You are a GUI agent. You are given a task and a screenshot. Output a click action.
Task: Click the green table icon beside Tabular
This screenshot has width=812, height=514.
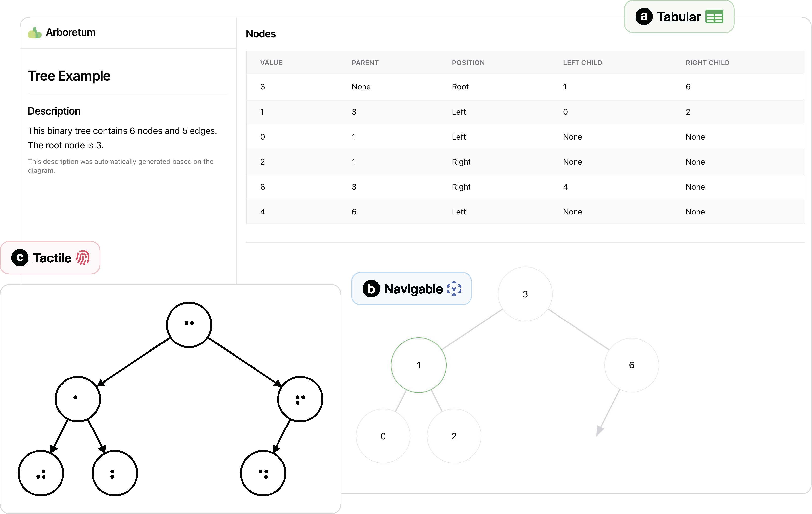[x=715, y=17]
